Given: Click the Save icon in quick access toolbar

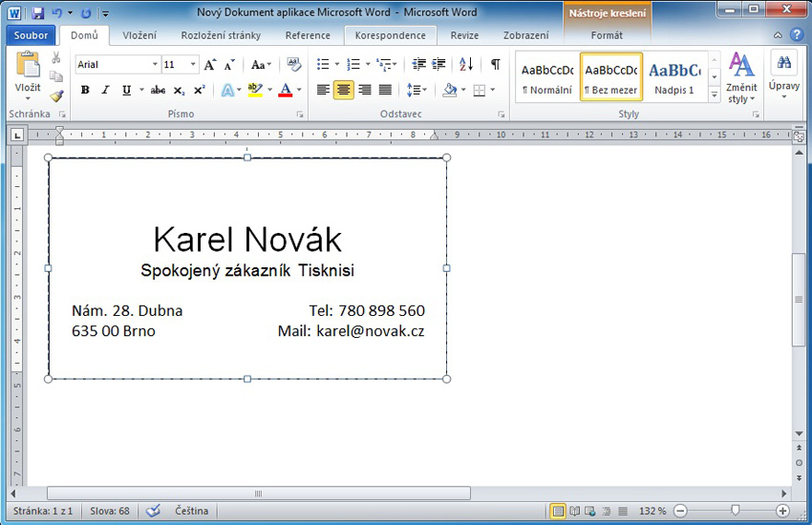Looking at the screenshot, I should point(38,13).
